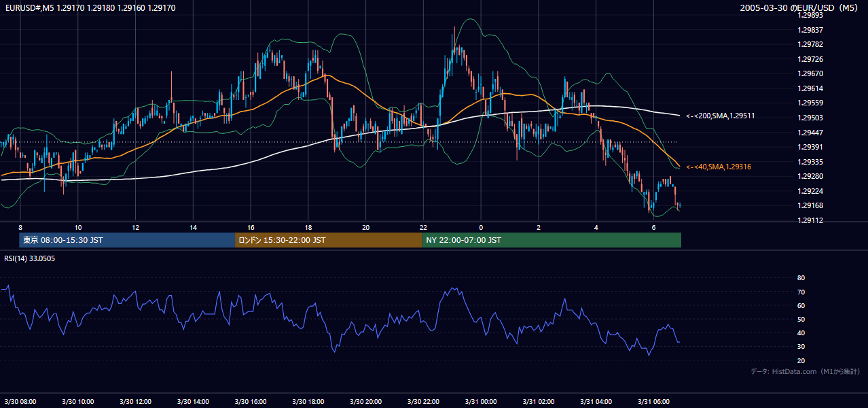Click the 3/30 10:00 date label

pyautogui.click(x=78, y=402)
